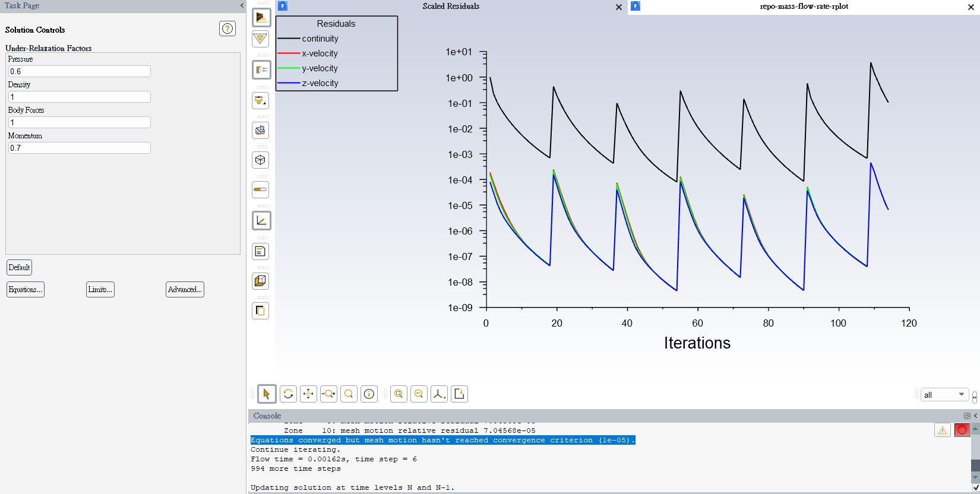Viewport: 980px width, 494px height.
Task: Click the z-velocity legend entry
Action: point(308,83)
